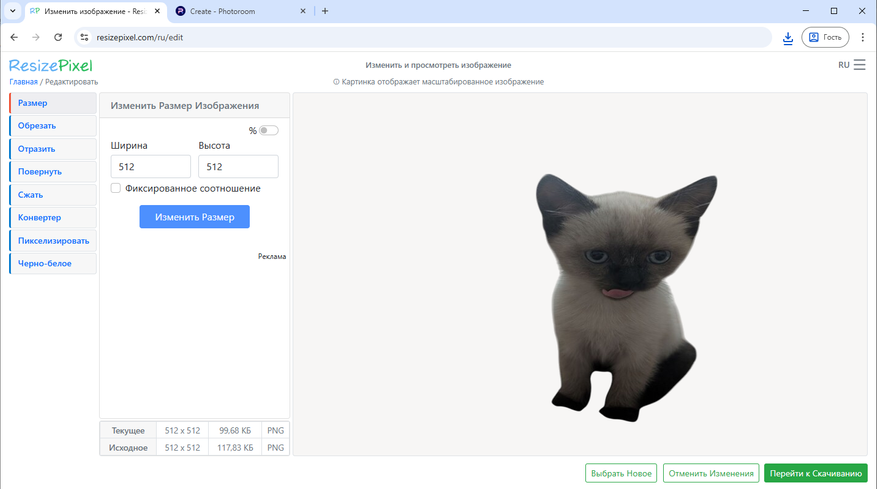The image size is (877, 489).
Task: Click the Исходное row label
Action: point(128,448)
